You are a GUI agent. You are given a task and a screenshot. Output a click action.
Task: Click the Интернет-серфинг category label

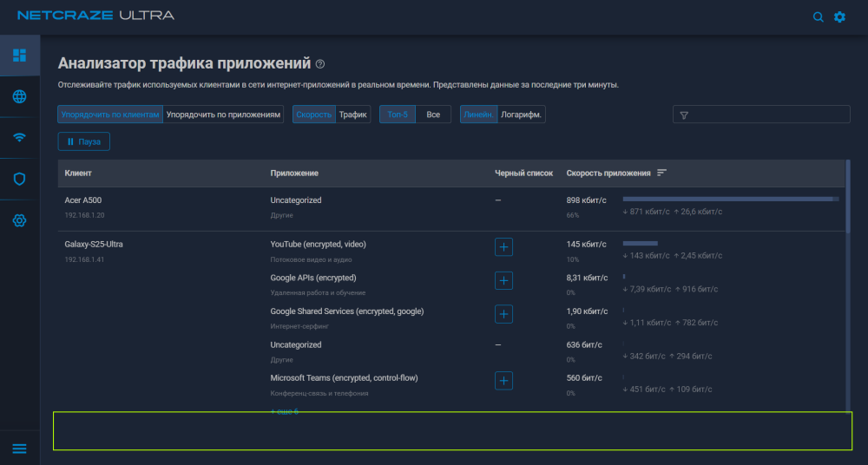click(299, 326)
